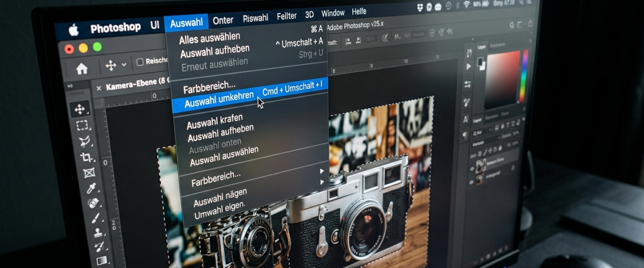644x268 pixels.
Task: Open the tool preset dropdown beside Move icon
Action: pyautogui.click(x=124, y=65)
